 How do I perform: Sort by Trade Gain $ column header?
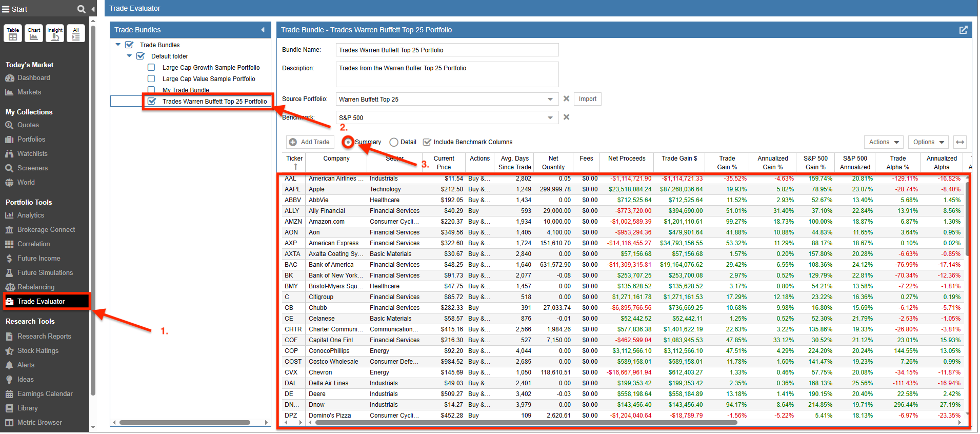pyautogui.click(x=679, y=163)
